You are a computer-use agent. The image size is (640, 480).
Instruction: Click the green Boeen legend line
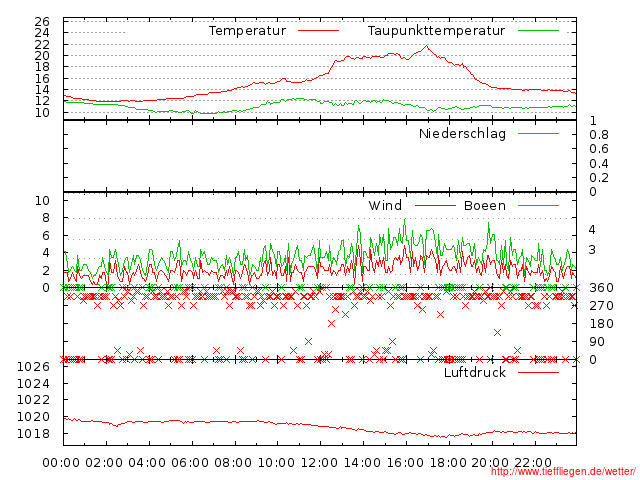538,205
